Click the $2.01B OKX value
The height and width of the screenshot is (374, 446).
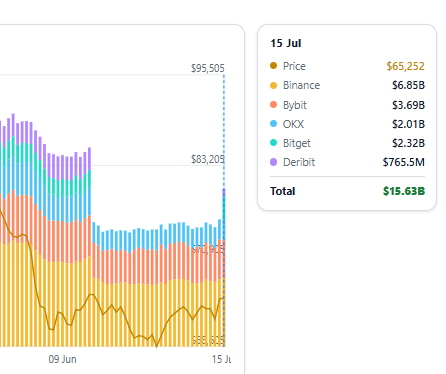coord(408,124)
